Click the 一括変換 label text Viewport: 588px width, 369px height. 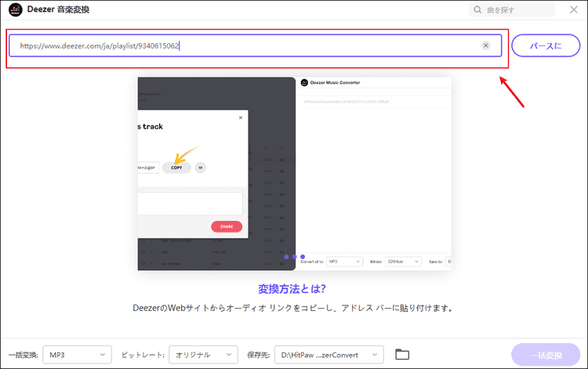[24, 355]
